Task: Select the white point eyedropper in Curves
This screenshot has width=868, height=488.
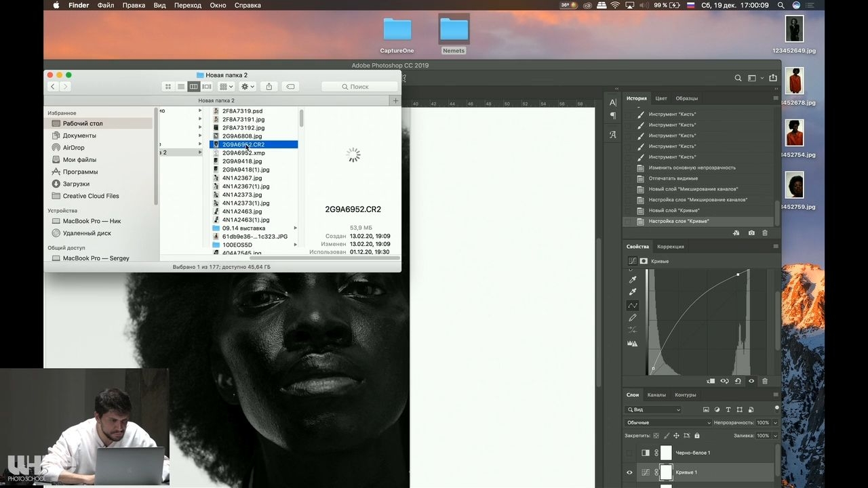Action: pyautogui.click(x=633, y=292)
